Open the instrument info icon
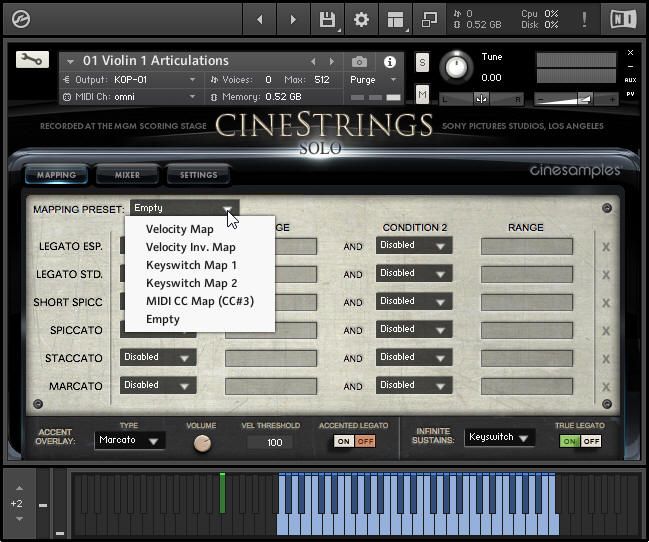The height and width of the screenshot is (542, 649). click(x=389, y=62)
